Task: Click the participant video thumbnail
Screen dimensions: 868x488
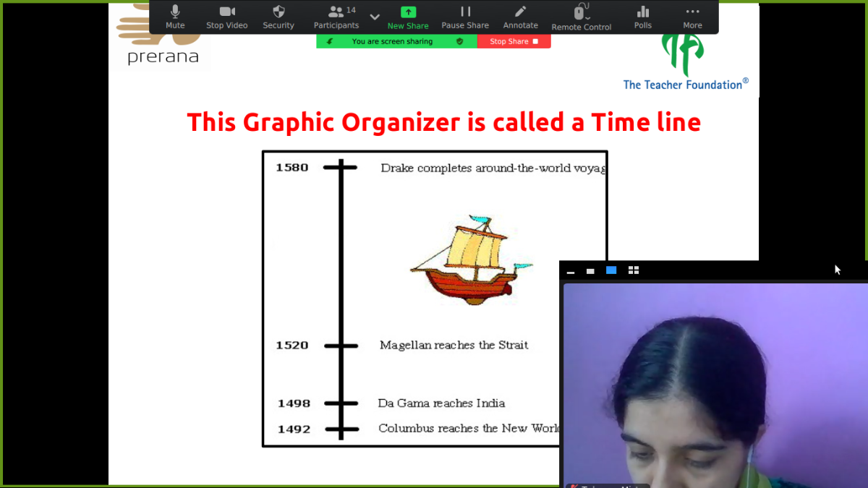Action: tap(715, 383)
